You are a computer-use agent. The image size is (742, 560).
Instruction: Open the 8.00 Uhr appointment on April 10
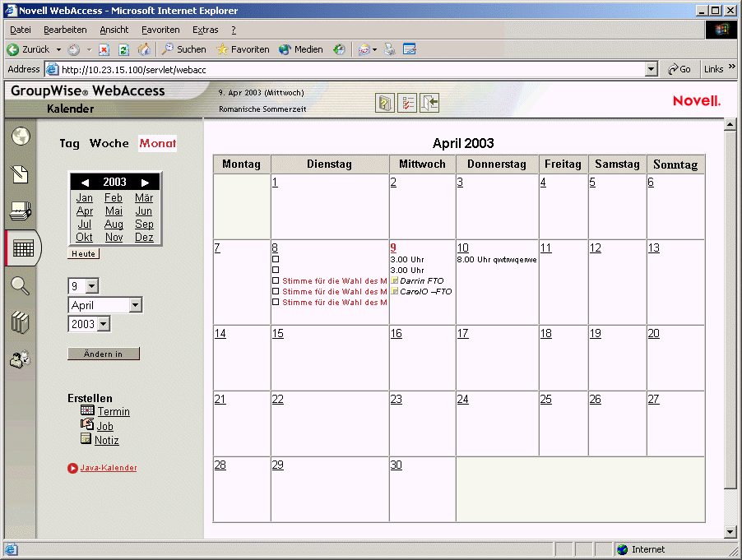coord(497,260)
